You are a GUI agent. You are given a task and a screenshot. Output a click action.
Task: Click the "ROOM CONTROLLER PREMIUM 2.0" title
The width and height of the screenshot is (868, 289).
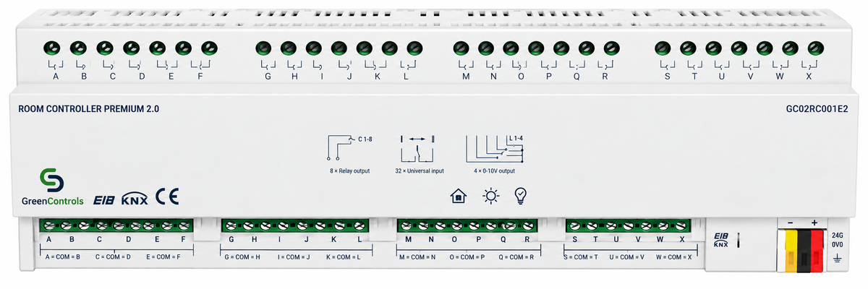[88, 108]
